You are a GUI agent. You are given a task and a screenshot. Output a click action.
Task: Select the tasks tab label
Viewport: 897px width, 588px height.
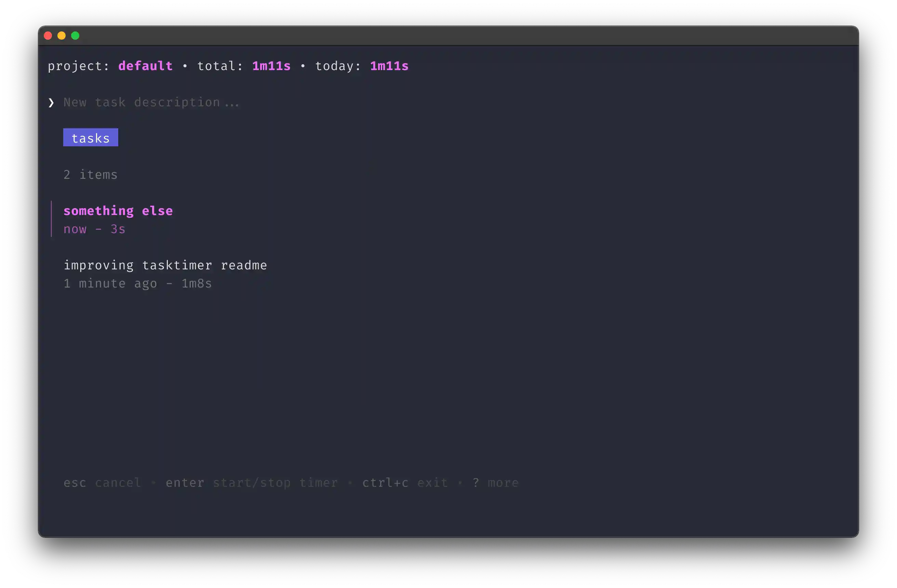click(x=91, y=137)
